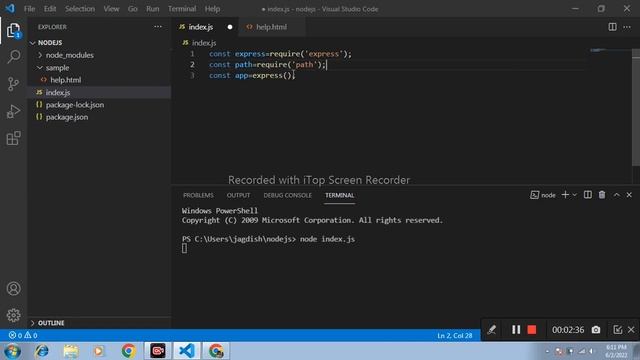Kill terminal with trash icon
640x360 pixels.
coord(602,195)
